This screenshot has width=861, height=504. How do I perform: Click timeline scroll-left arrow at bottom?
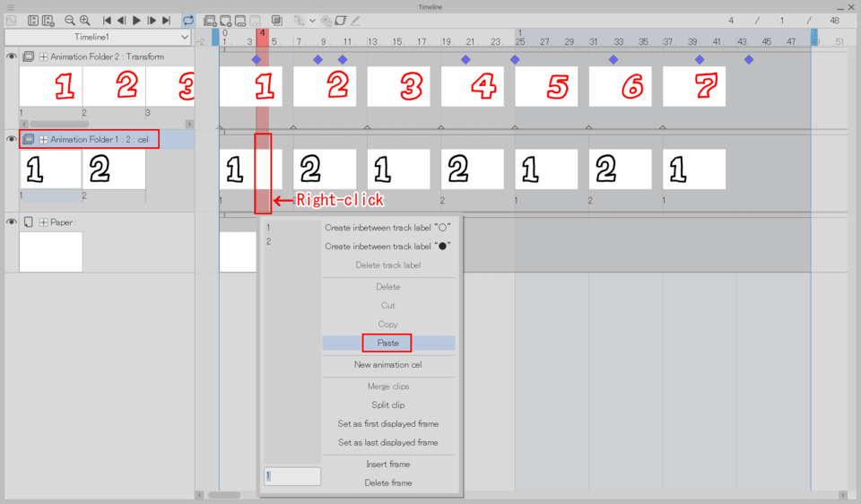[x=200, y=495]
